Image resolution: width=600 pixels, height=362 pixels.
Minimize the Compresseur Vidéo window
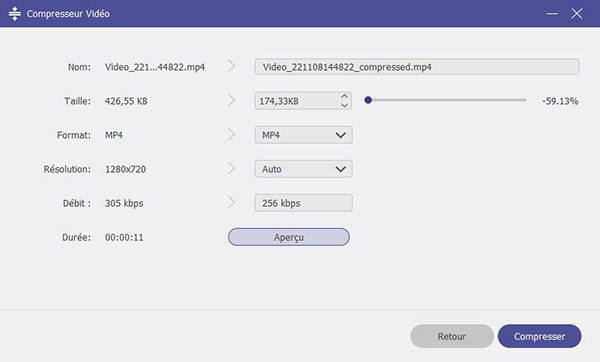552,14
